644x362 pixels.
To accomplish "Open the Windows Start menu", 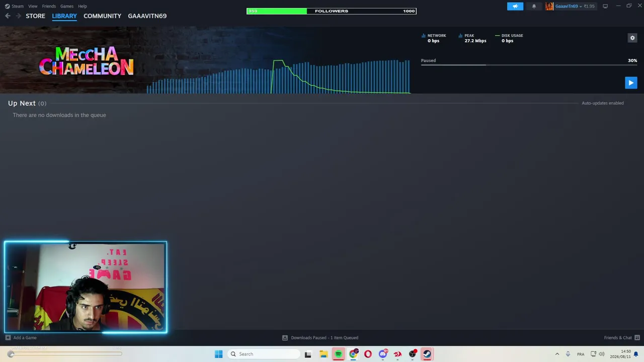I will point(218,354).
